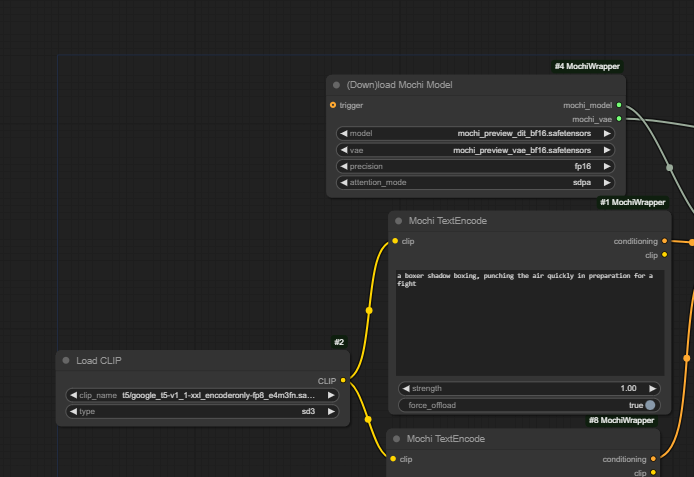Click the trigger input socket
The image size is (694, 477).
[x=333, y=105]
